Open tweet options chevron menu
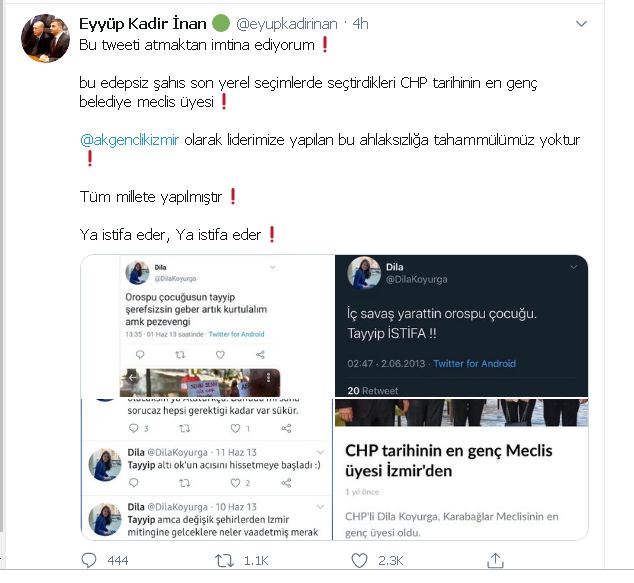The height and width of the screenshot is (583, 634). 581,24
